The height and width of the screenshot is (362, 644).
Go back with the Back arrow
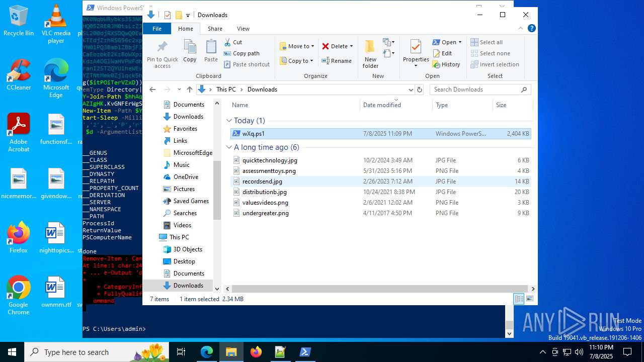[x=152, y=89]
